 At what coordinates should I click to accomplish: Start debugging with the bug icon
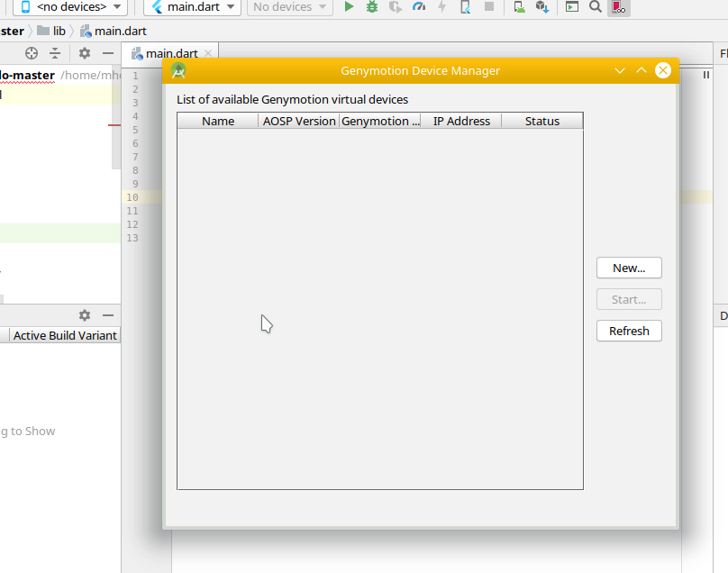point(372,6)
